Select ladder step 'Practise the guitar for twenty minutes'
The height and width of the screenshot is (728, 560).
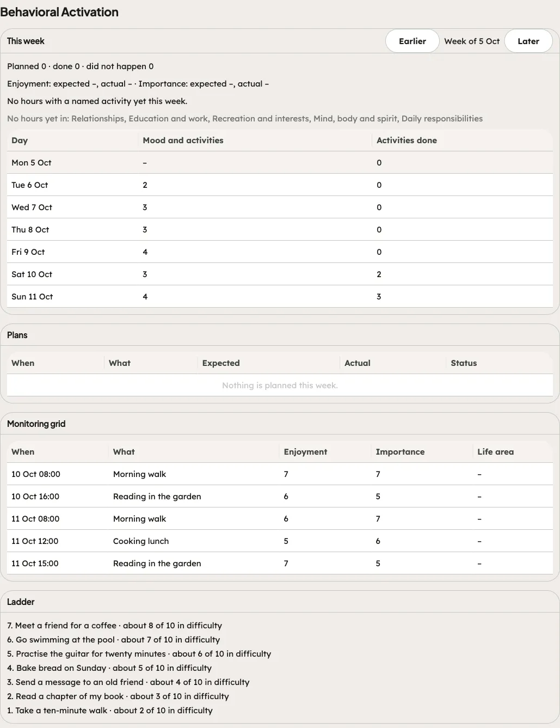139,654
